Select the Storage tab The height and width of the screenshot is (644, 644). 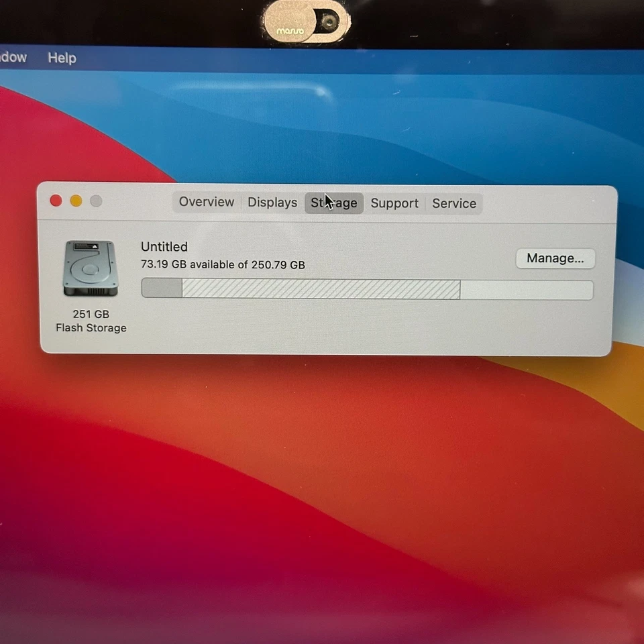point(333,203)
